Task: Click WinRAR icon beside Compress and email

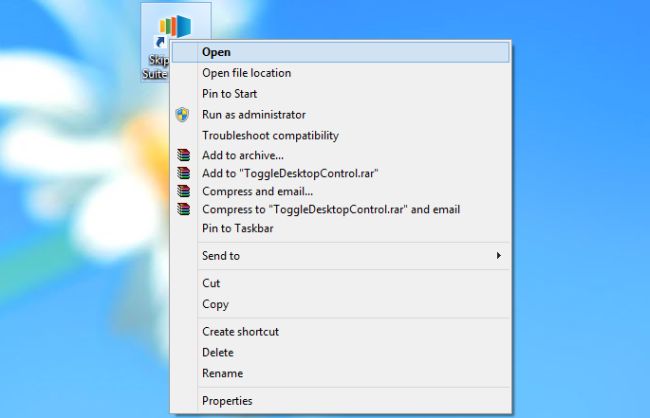Action: click(184, 191)
